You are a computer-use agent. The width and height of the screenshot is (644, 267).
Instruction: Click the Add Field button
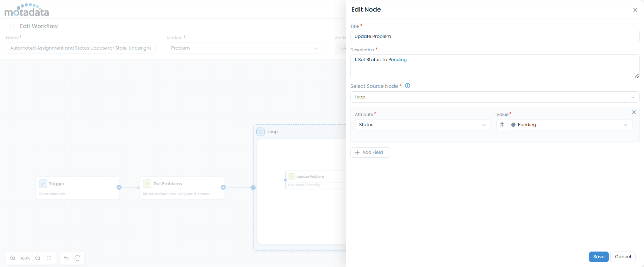(370, 152)
